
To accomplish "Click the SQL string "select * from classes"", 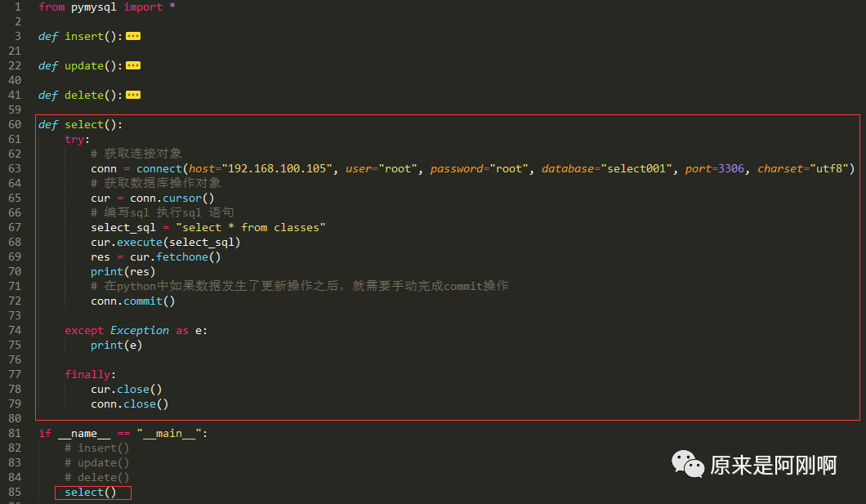I will [251, 227].
